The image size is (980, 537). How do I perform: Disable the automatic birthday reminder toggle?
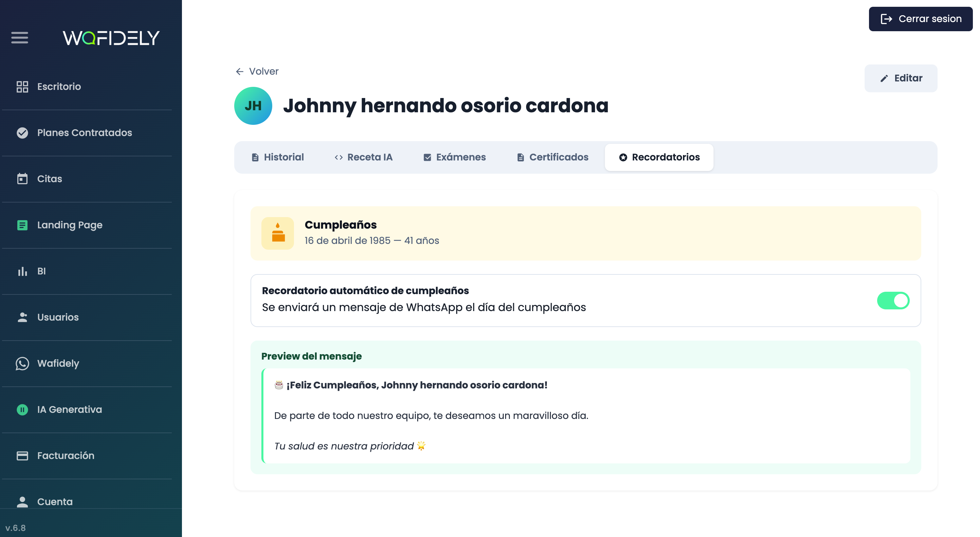coord(893,301)
